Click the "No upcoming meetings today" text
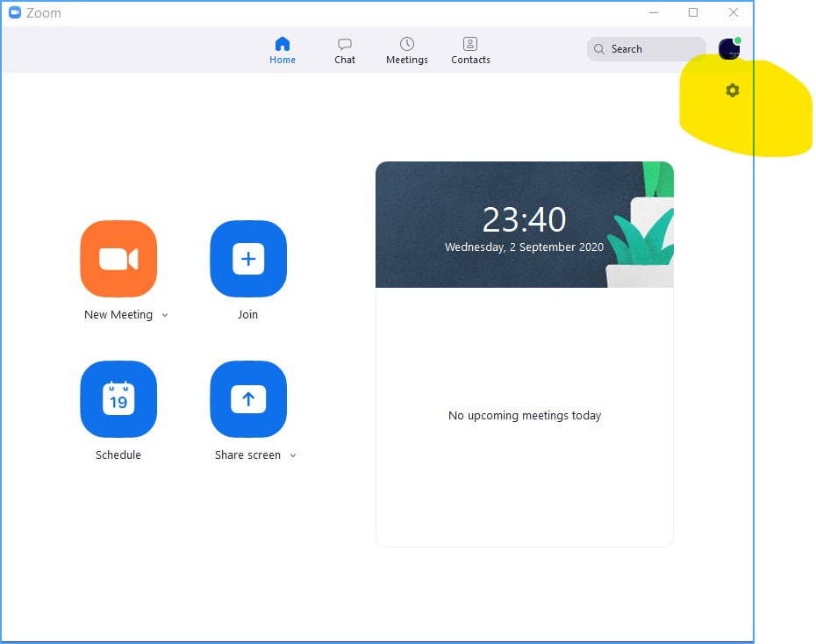 point(525,416)
